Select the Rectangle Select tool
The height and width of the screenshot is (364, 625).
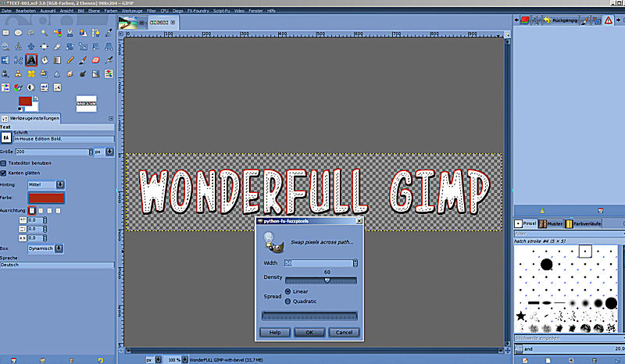pos(5,33)
